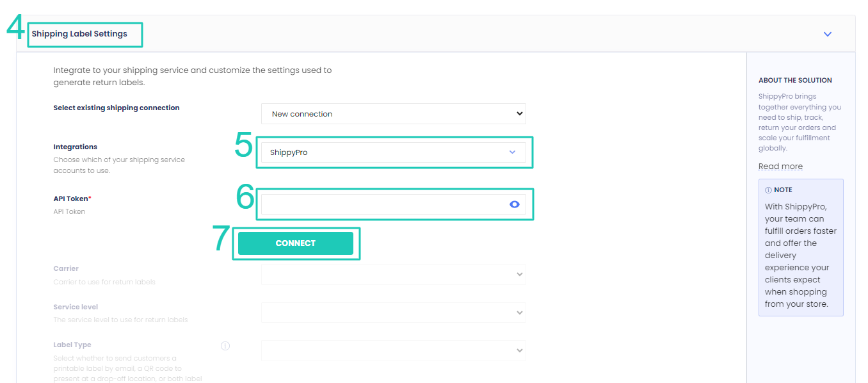Open the existing shipping connection dropdown
The width and height of the screenshot is (868, 383).
click(x=394, y=114)
